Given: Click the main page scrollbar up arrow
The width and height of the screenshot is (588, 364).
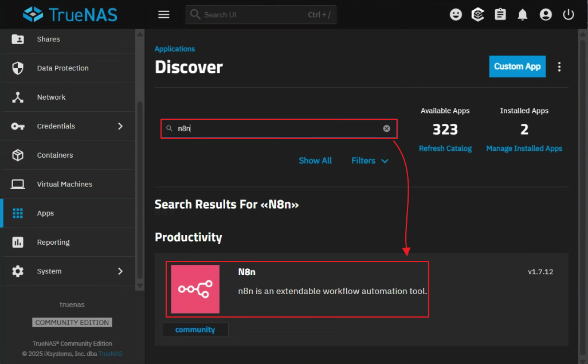Looking at the screenshot, I should click(583, 34).
